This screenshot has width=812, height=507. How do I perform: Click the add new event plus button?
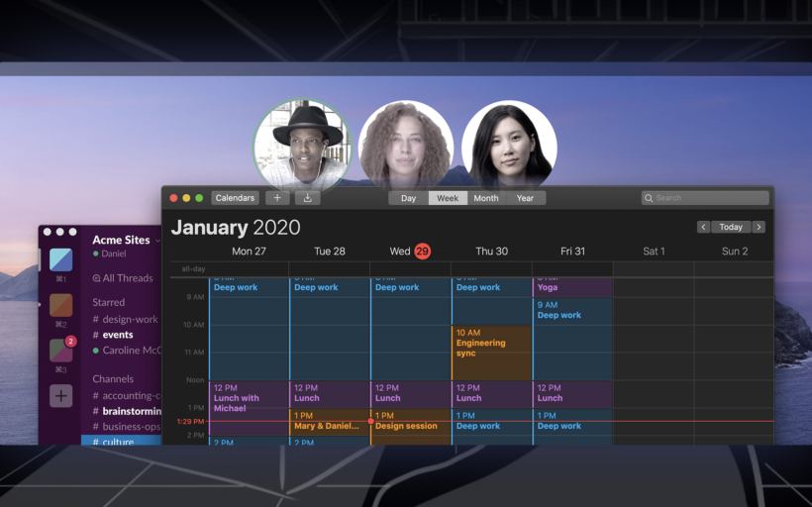click(277, 198)
